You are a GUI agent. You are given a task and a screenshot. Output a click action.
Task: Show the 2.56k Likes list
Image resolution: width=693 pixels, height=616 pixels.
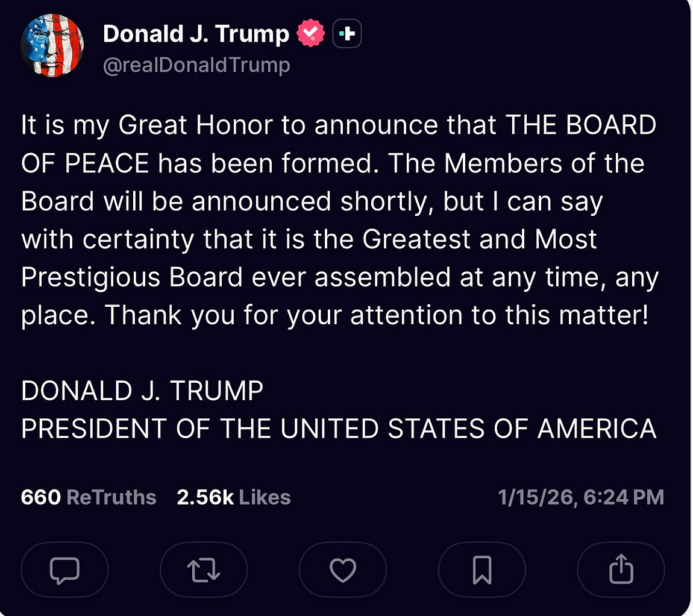tap(234, 497)
